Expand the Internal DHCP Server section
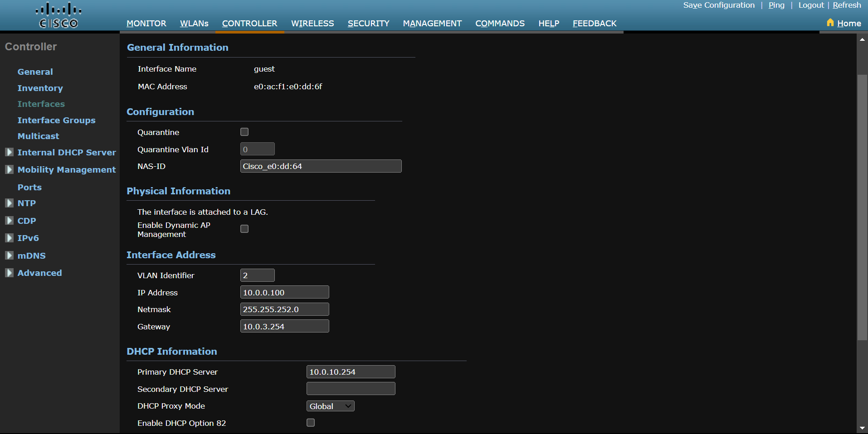This screenshot has height=434, width=868. [x=9, y=152]
